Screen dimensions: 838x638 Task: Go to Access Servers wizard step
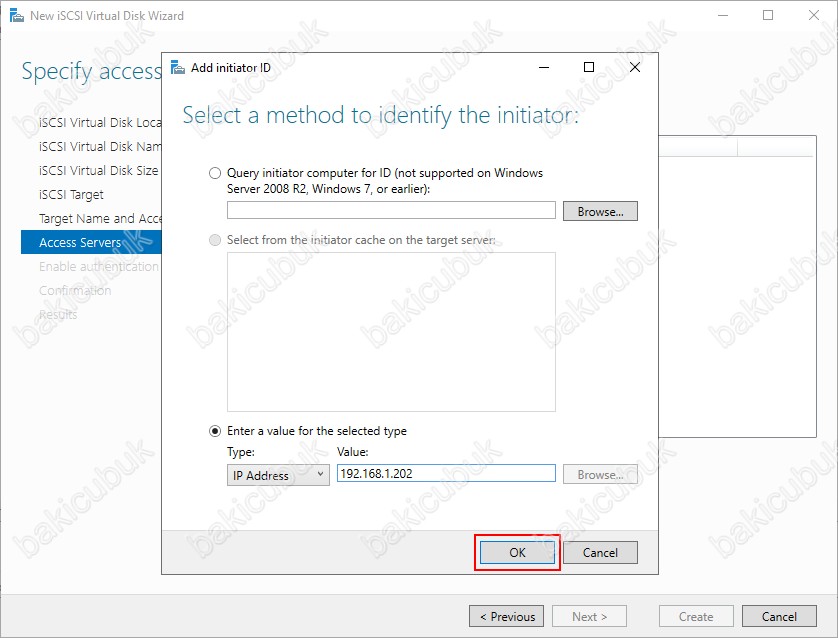(x=80, y=242)
